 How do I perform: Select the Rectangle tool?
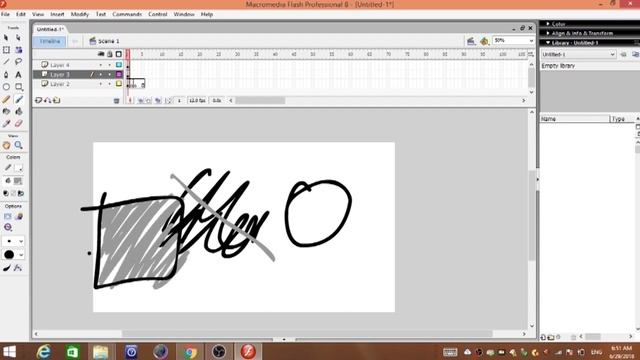[19, 87]
